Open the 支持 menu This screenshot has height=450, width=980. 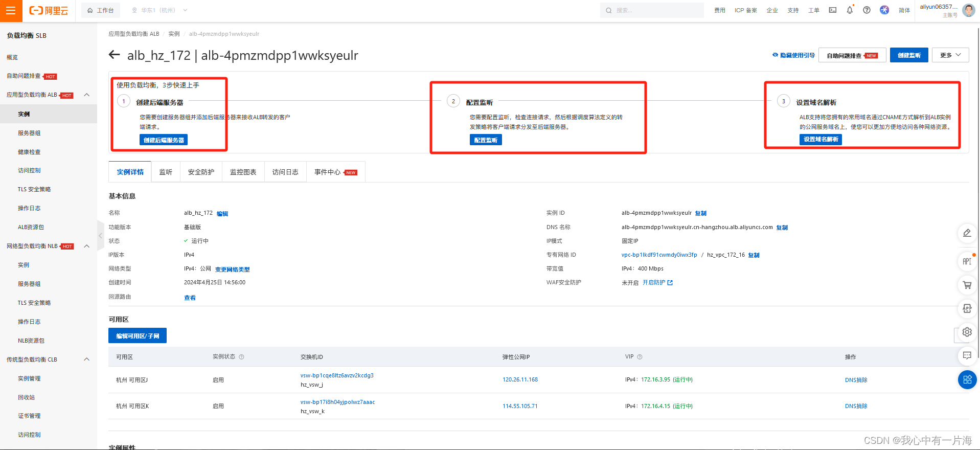(793, 10)
